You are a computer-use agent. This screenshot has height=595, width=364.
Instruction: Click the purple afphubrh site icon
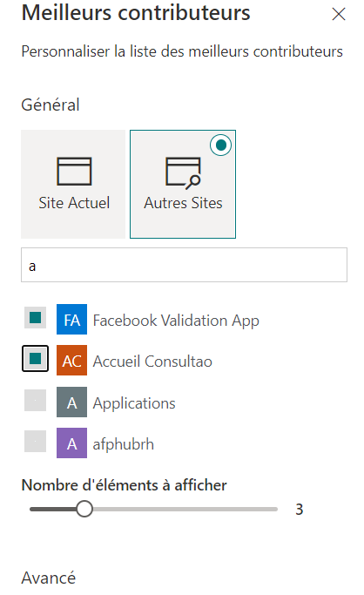pyautogui.click(x=71, y=443)
